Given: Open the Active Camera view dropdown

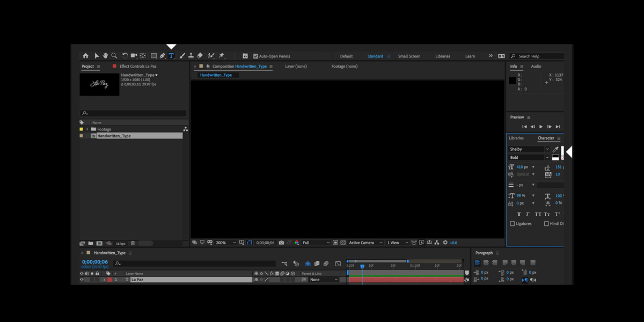Looking at the screenshot, I should [x=366, y=243].
